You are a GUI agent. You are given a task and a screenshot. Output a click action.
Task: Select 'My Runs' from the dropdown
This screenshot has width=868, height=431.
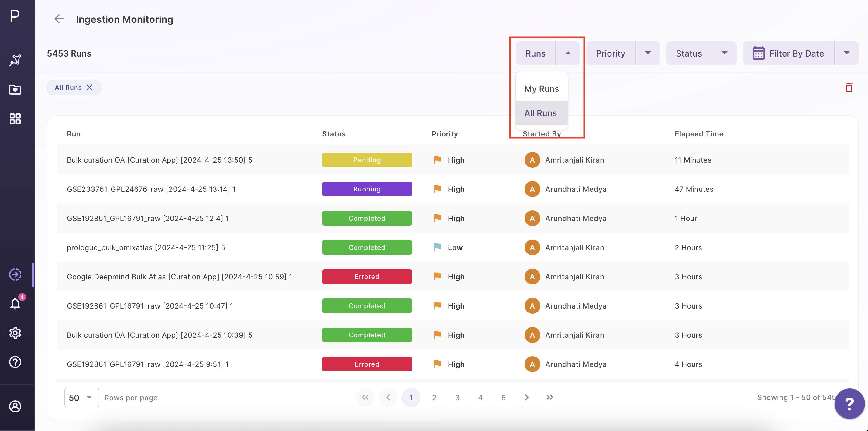click(541, 88)
